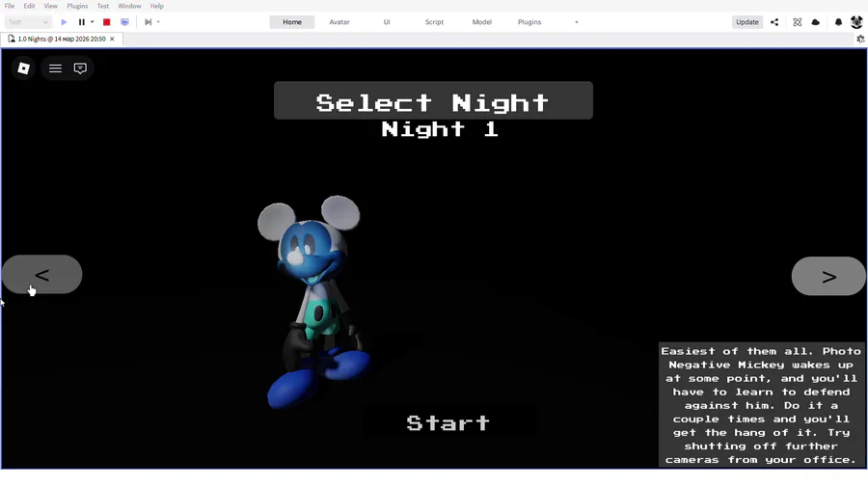Click the viewport settings gear icon
The image size is (868, 488).
(860, 39)
